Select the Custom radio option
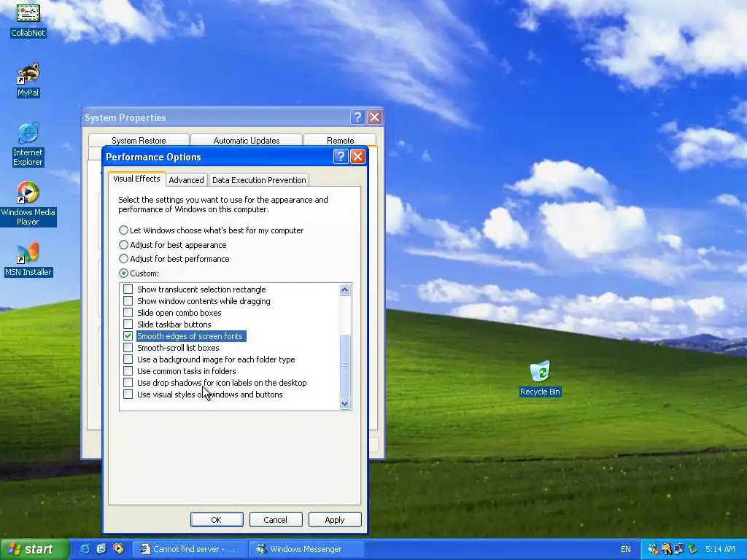Screen dimensions: 747x560 (139, 273)
